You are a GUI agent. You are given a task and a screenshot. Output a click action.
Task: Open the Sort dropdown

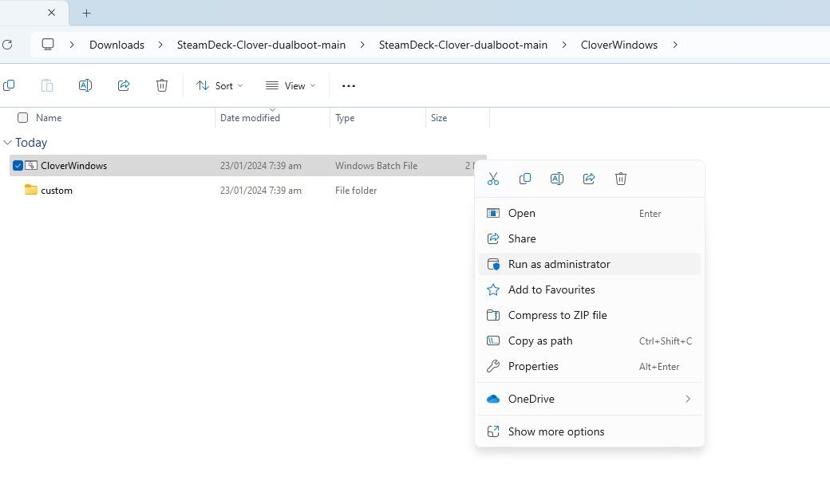(x=219, y=86)
